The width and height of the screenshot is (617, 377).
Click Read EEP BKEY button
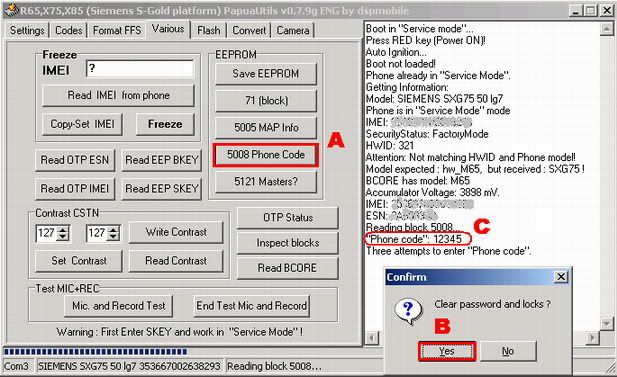click(162, 160)
